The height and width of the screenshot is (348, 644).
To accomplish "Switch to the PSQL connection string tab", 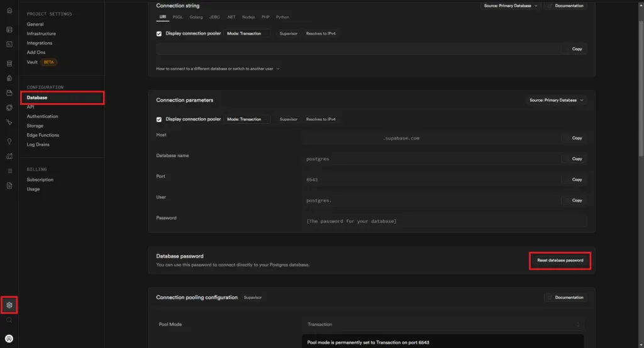I will (177, 17).
